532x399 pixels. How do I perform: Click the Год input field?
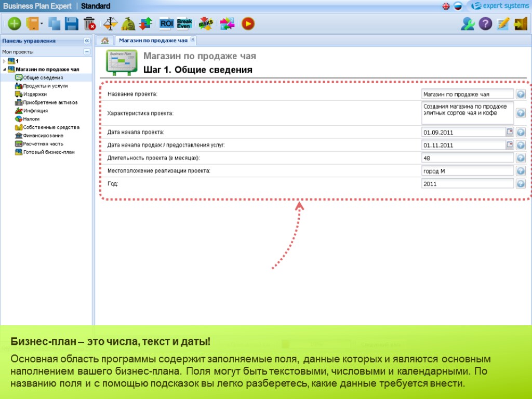click(x=468, y=183)
